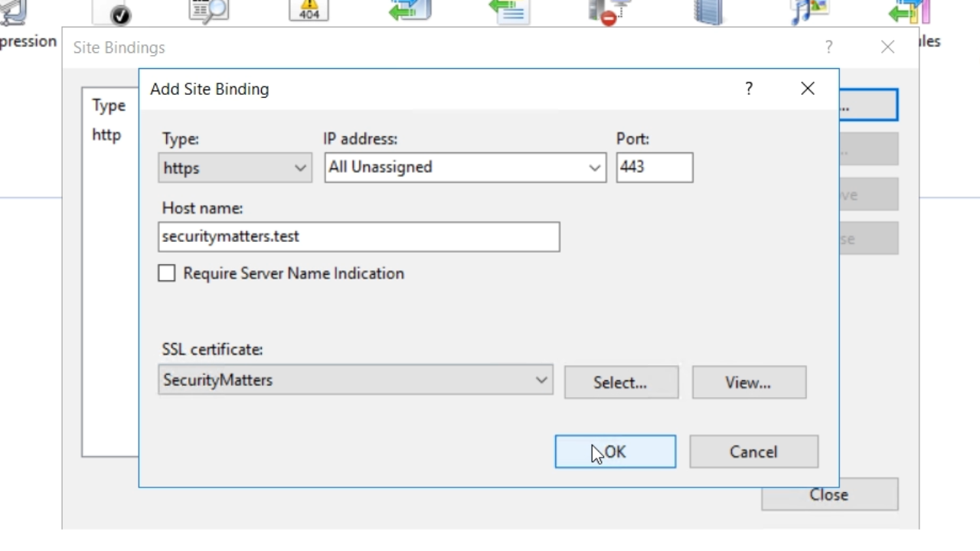Open the Directory Browsing icon
Viewport: 980px width, 551px height.
tap(208, 11)
